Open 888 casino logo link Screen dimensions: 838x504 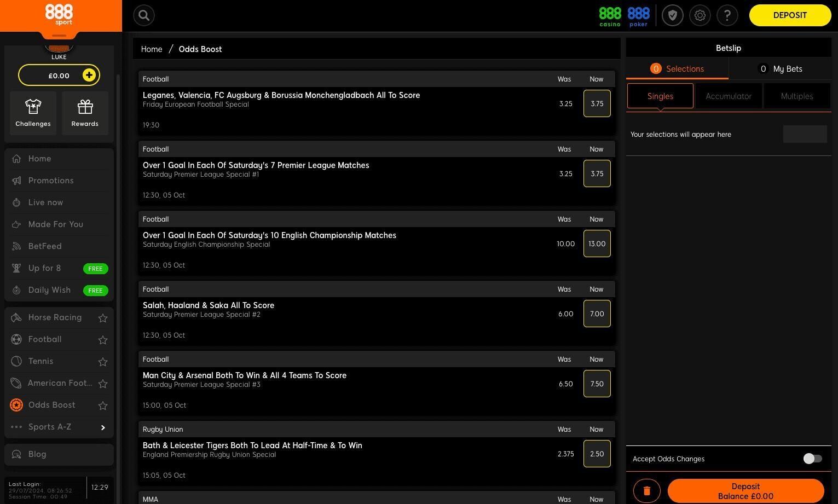point(610,16)
